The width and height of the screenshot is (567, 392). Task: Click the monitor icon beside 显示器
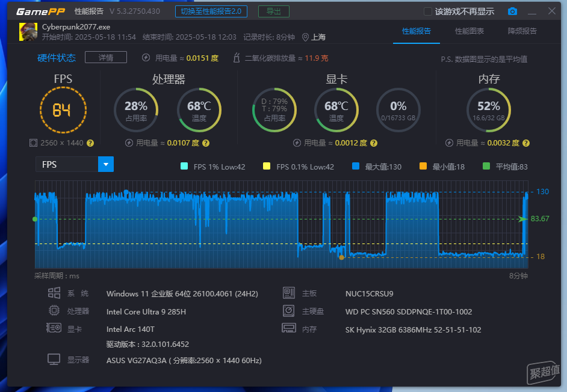tap(54, 360)
